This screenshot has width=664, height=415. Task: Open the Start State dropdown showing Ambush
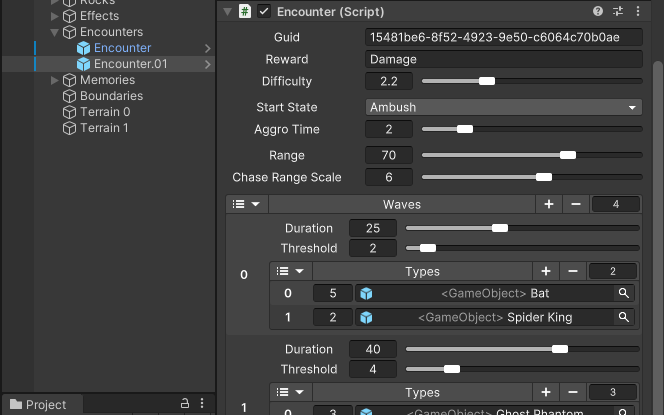coord(504,107)
